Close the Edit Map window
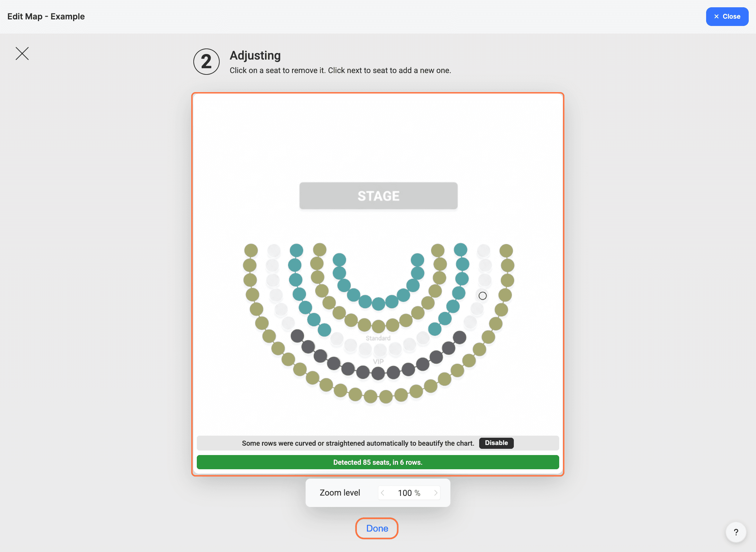This screenshot has width=756, height=552. 727,17
